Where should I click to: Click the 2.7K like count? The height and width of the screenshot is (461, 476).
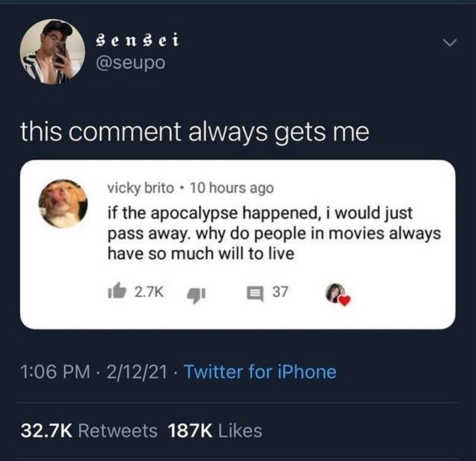[x=149, y=292]
